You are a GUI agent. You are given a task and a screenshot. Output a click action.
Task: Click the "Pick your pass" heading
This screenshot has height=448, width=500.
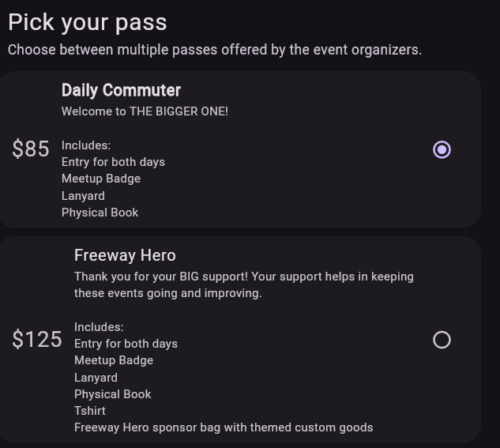click(x=87, y=22)
